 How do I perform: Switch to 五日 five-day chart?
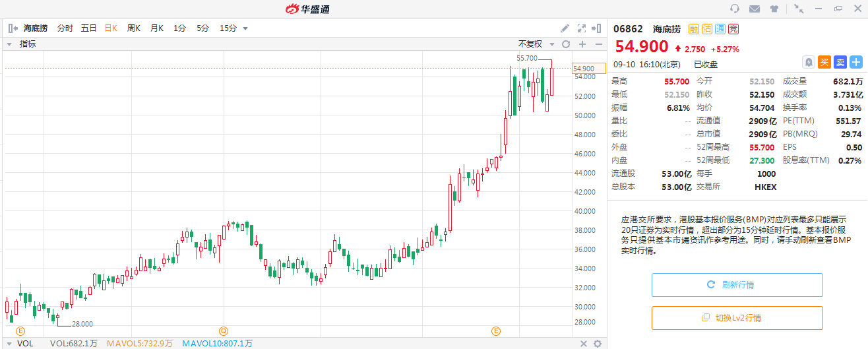[x=88, y=28]
